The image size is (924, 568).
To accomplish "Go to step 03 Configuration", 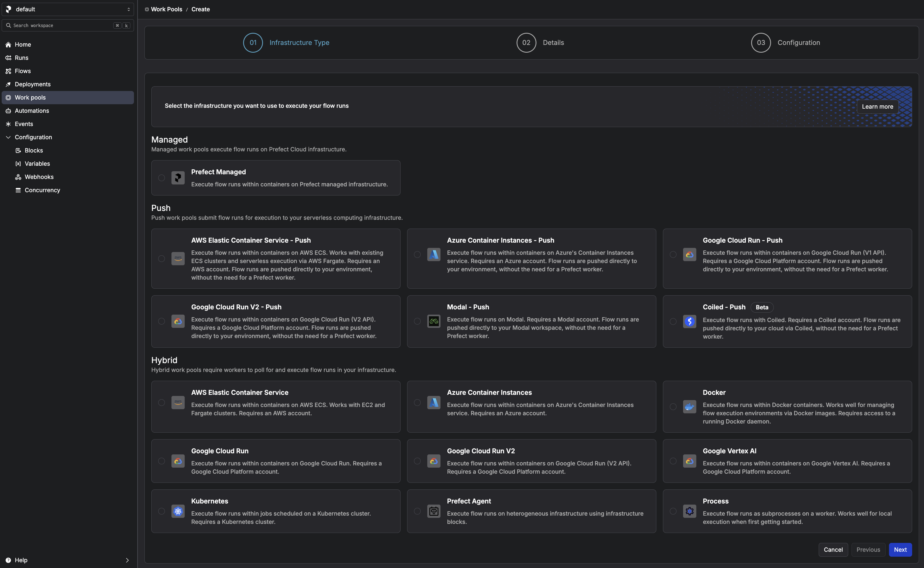I will pos(785,42).
